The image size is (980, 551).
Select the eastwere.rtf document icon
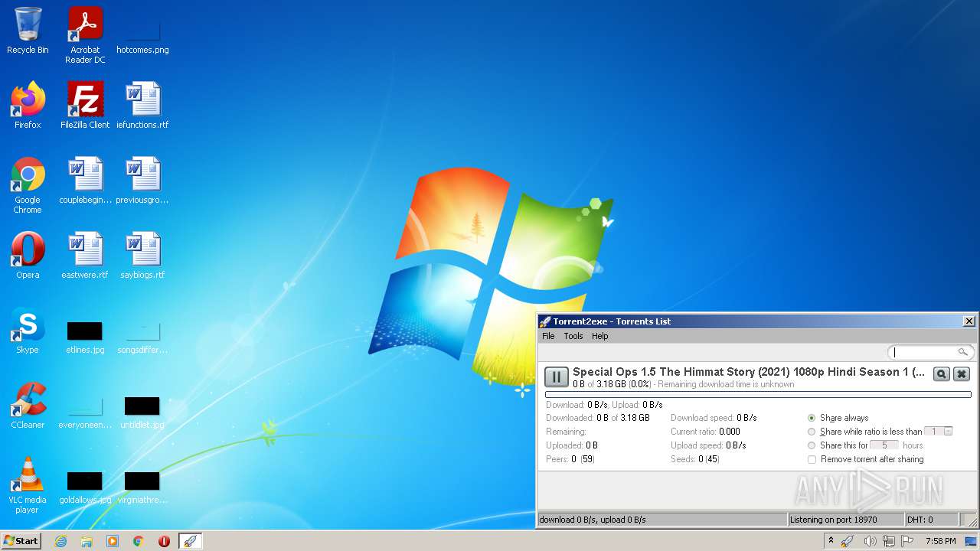point(85,256)
